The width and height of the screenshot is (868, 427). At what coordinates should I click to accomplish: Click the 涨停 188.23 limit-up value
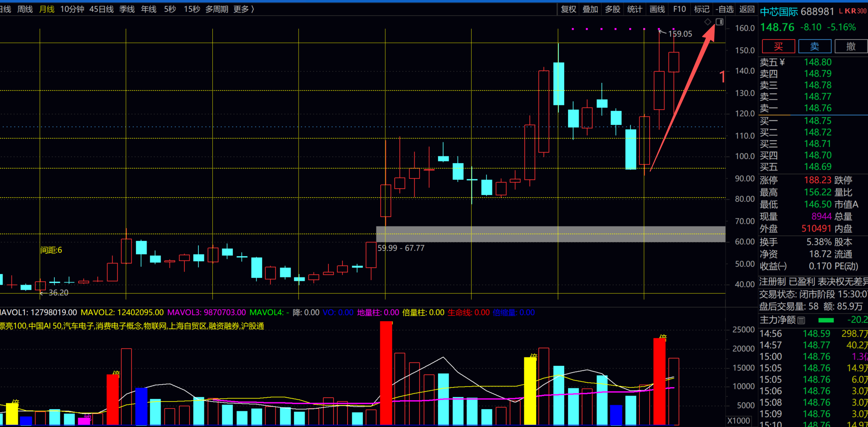click(817, 180)
